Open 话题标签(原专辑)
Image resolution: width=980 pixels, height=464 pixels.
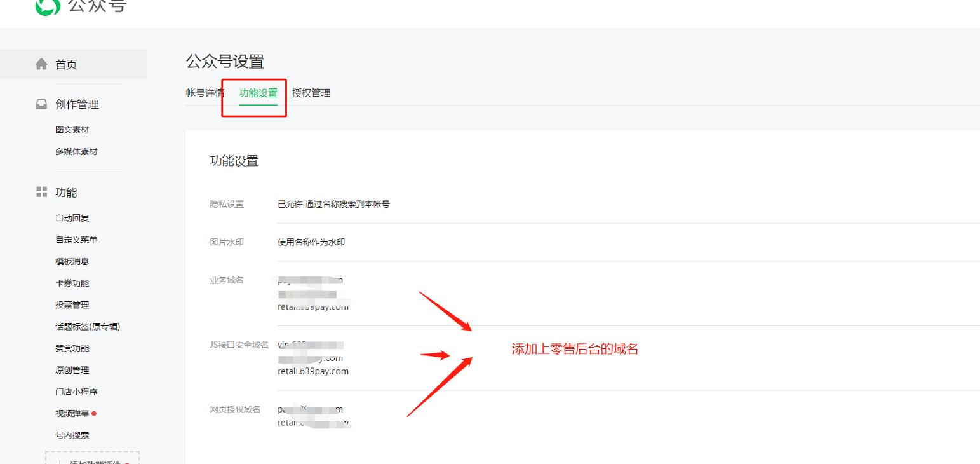[88, 326]
